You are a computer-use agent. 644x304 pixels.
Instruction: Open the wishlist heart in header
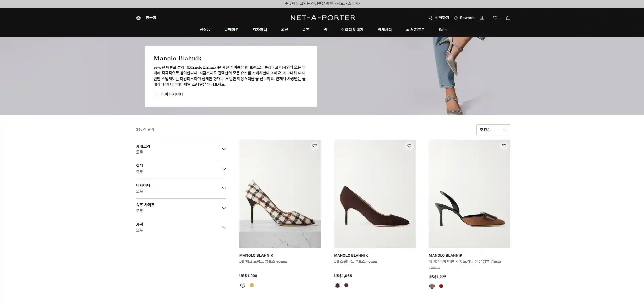click(x=495, y=18)
